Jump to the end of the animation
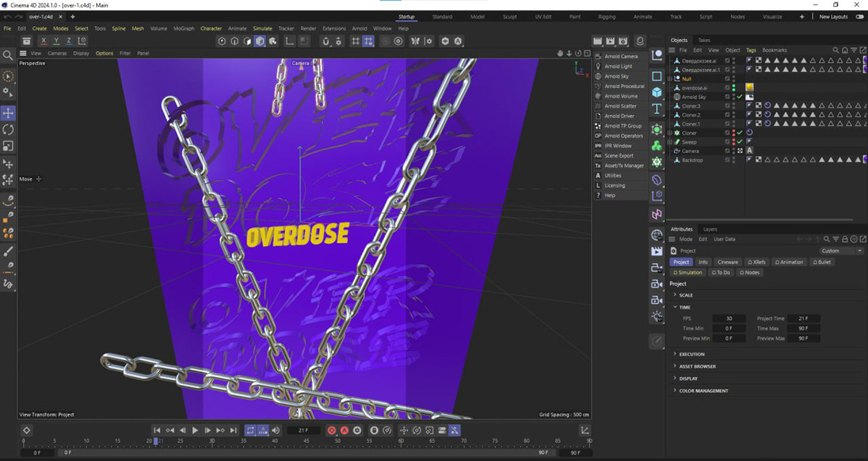The image size is (868, 461). (234, 431)
